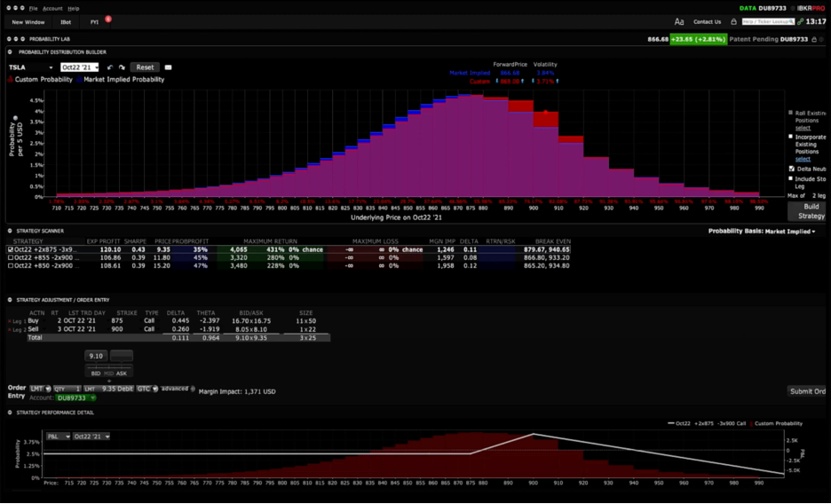Click the Help / Ticker Lookup field

point(768,21)
